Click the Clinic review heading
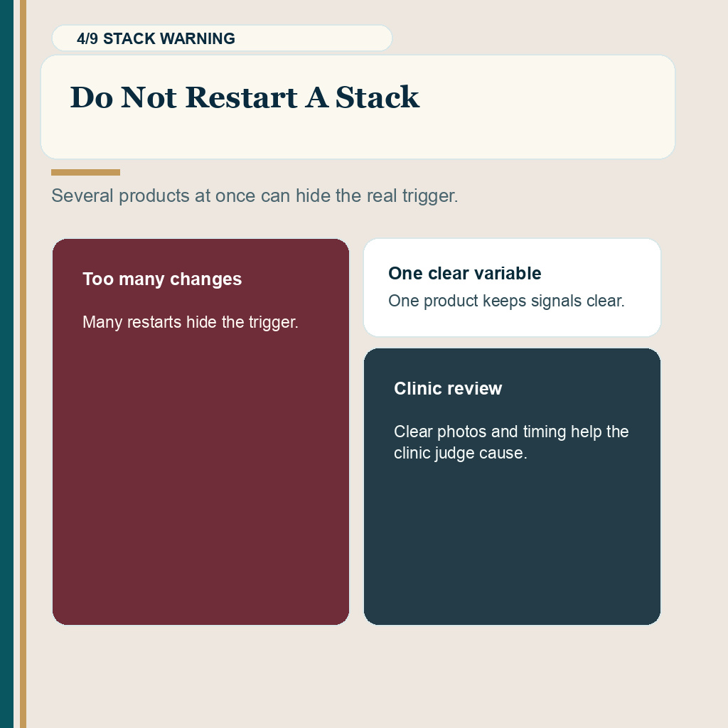Image resolution: width=728 pixels, height=728 pixels. click(448, 389)
